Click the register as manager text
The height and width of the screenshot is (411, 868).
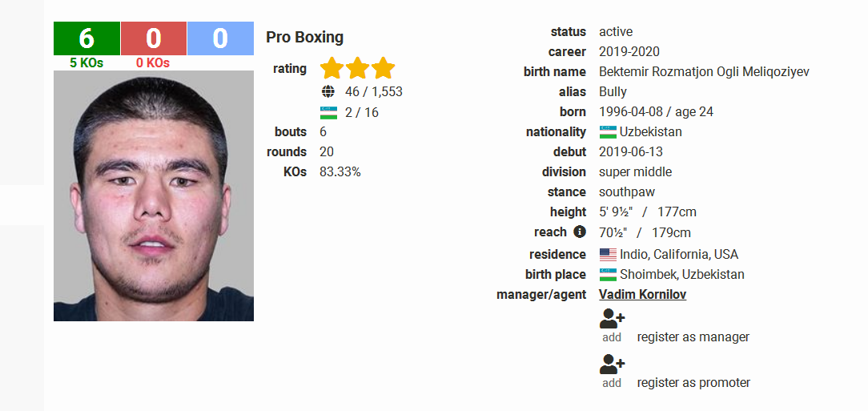coord(693,336)
